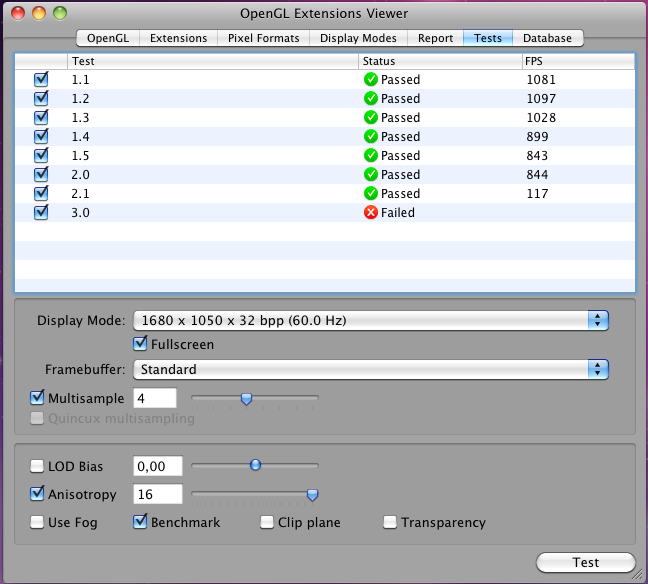Open the Display Mode dropdown
Screen dimensions: 648x584
[370, 320]
